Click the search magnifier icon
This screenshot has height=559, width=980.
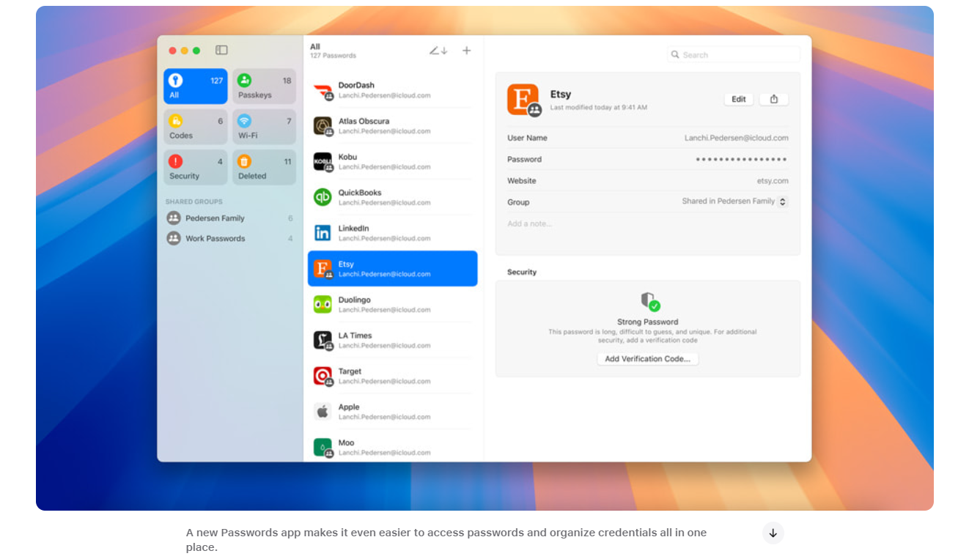[x=675, y=55]
